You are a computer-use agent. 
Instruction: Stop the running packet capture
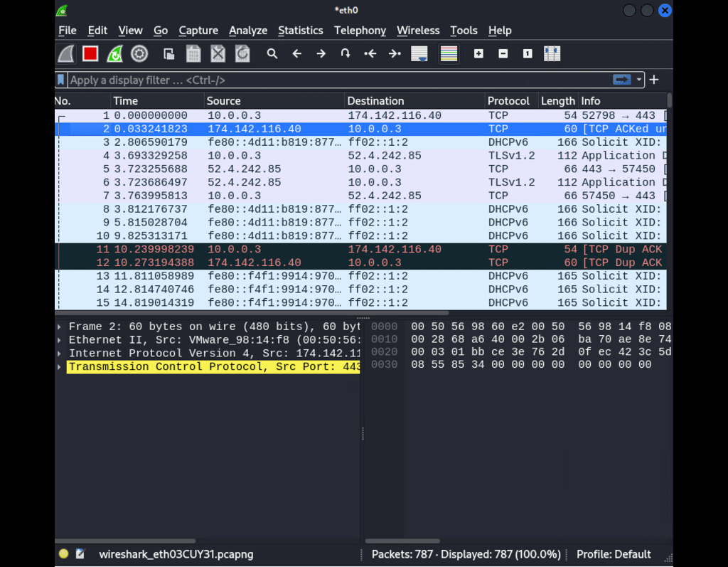pyautogui.click(x=90, y=53)
